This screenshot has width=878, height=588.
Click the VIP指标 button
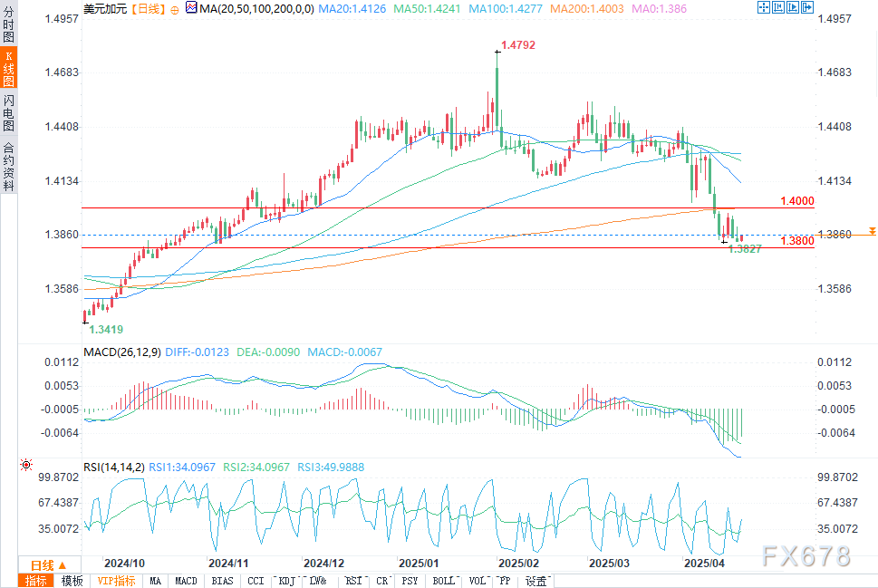tap(115, 581)
